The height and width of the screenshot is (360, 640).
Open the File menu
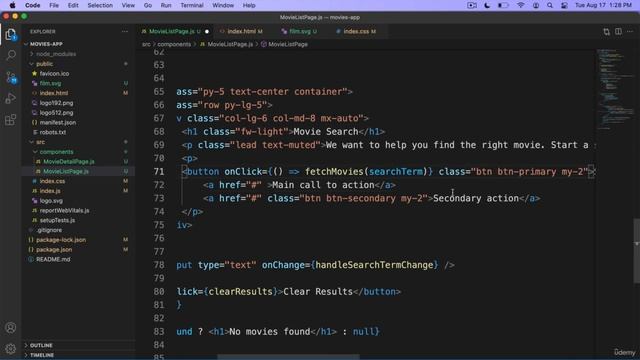[54, 5]
